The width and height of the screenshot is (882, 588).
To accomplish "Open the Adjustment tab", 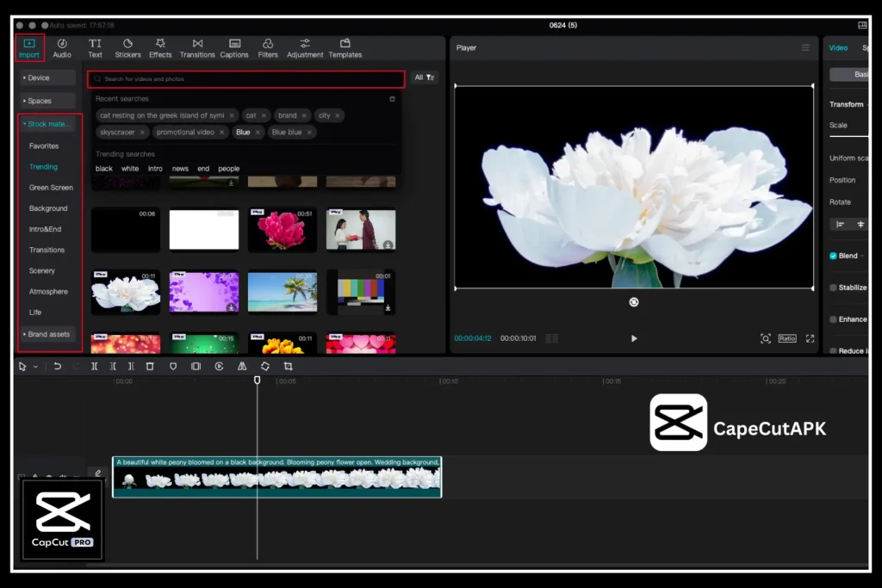I will [305, 48].
